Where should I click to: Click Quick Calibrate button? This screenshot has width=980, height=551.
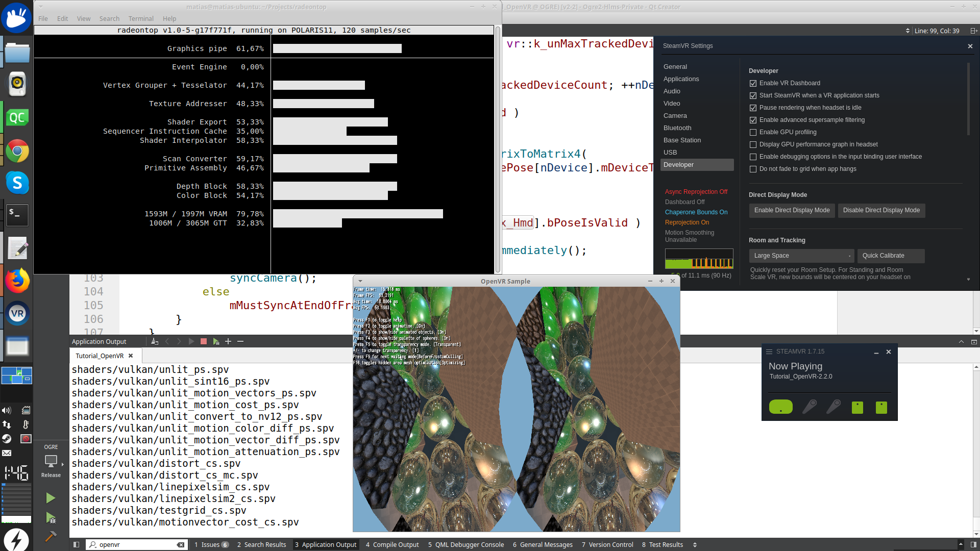click(x=891, y=256)
